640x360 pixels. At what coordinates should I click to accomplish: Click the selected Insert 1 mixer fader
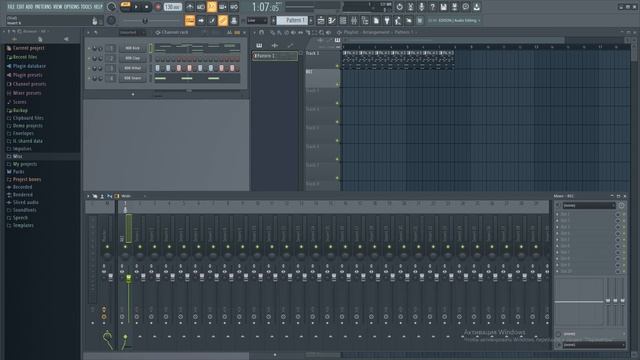click(x=129, y=278)
